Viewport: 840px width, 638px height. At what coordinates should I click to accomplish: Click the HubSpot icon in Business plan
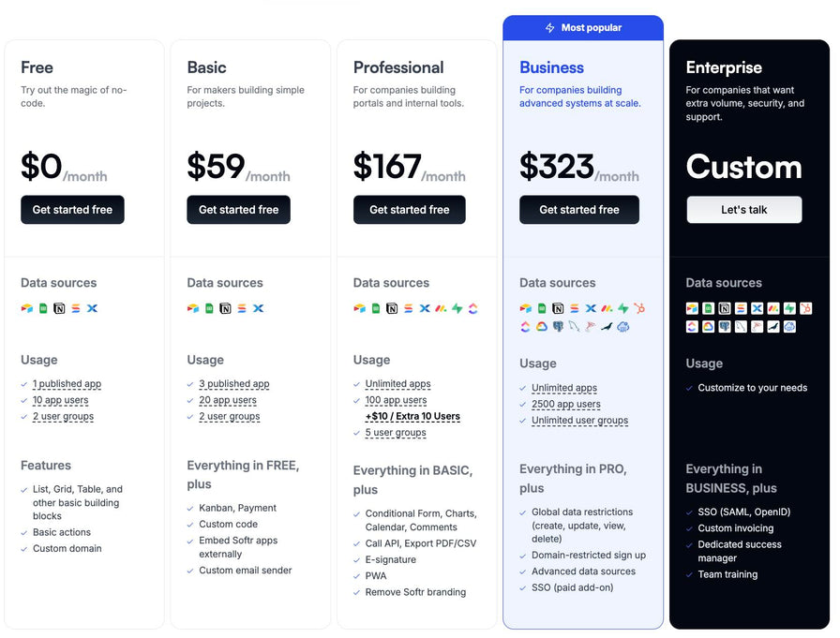[639, 308]
